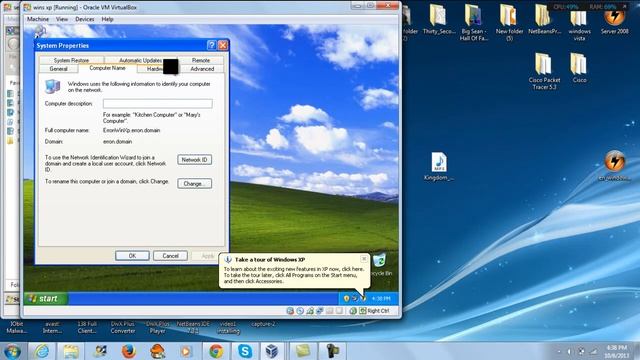
Task: Click the 'avast! Intern...' desktop label
Action: (x=52, y=327)
